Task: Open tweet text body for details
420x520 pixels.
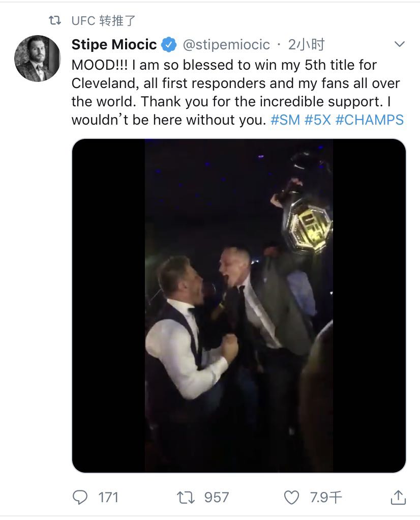Action: click(237, 93)
